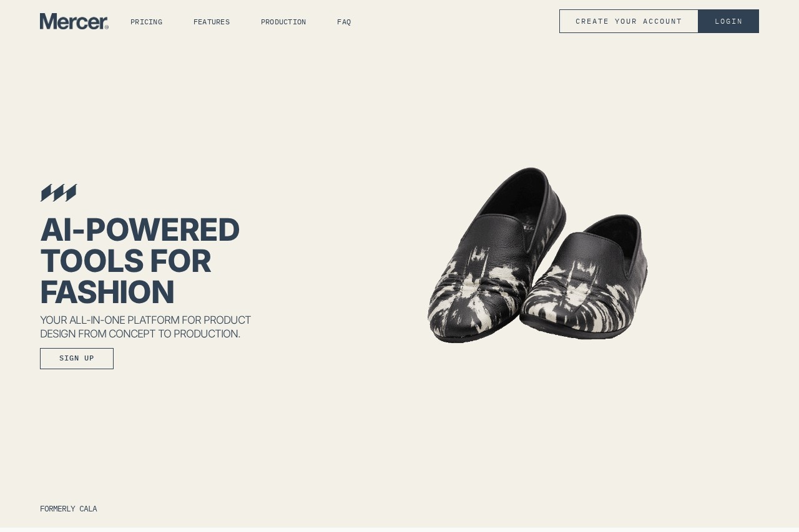
Task: Click the first stripe of the brand mark
Action: pos(46,193)
